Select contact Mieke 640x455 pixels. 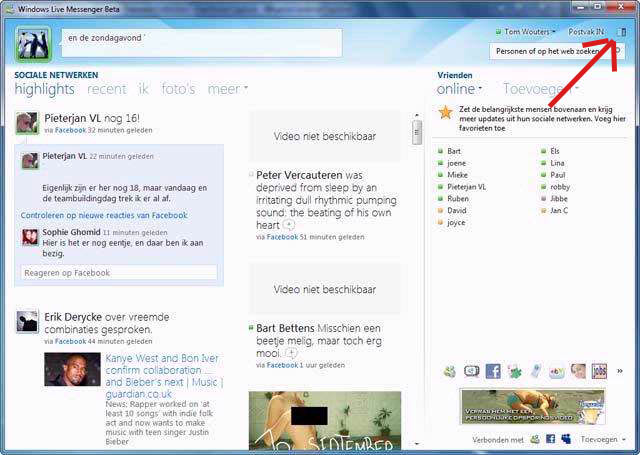[x=453, y=175]
